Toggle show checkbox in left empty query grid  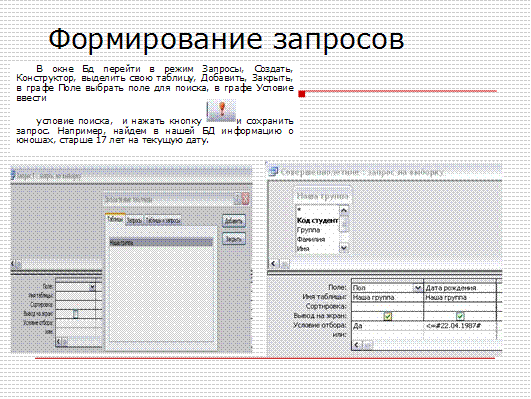point(76,314)
